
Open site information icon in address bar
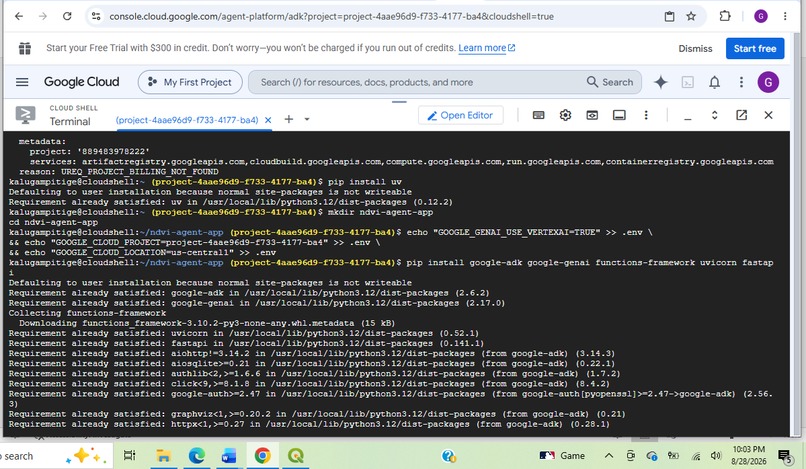[x=96, y=16]
